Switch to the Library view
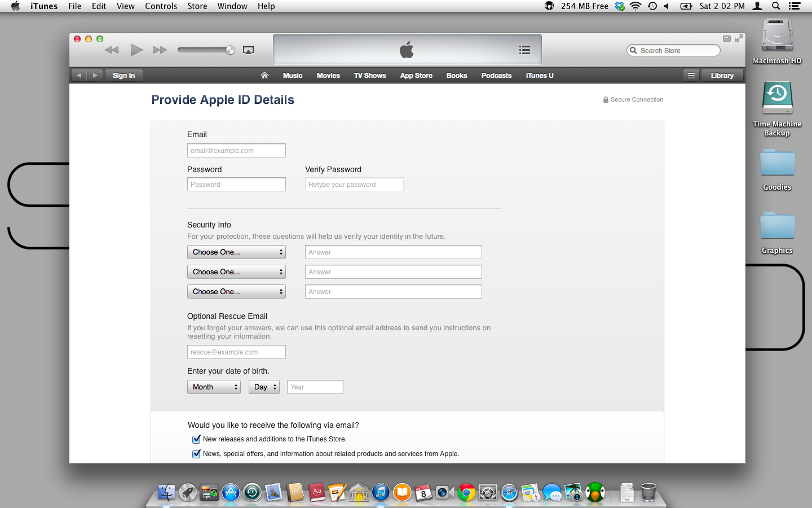 [x=722, y=75]
